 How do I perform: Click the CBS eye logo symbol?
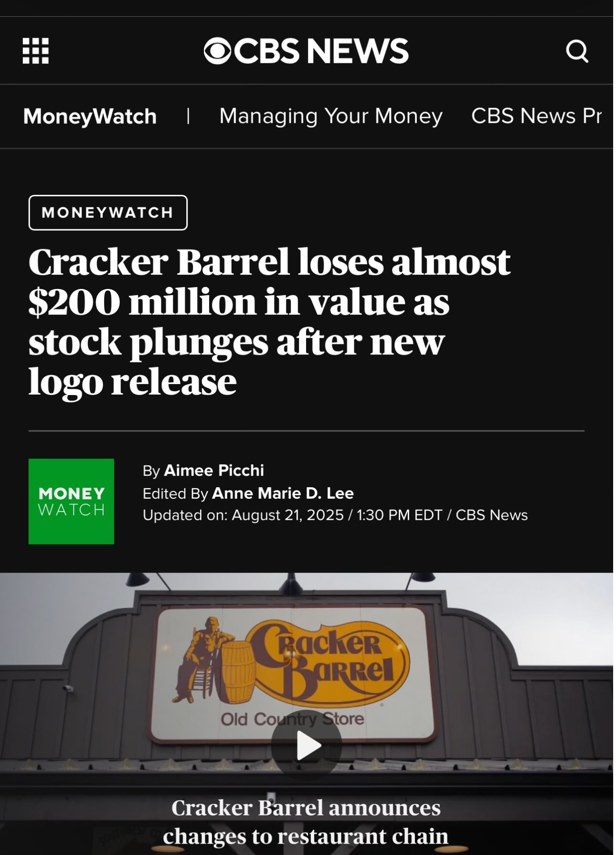tap(218, 51)
